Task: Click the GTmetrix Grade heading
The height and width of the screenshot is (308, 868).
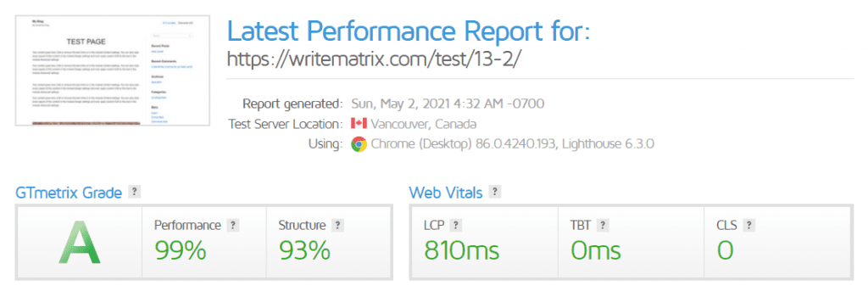Action: pyautogui.click(x=69, y=193)
